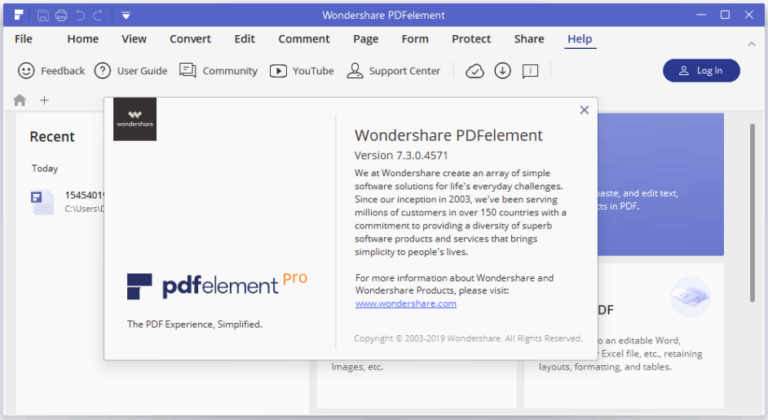The width and height of the screenshot is (768, 420).
Task: Click the download update arrow icon
Action: point(503,71)
